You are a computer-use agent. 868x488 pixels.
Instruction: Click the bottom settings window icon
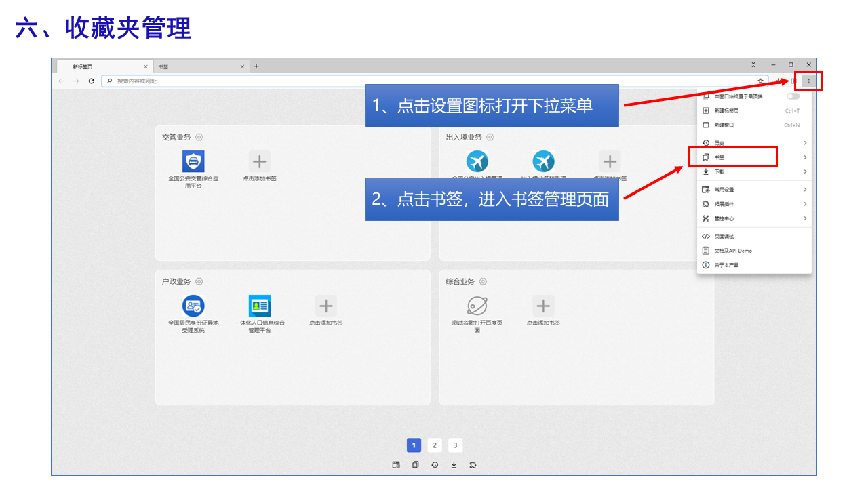point(396,465)
